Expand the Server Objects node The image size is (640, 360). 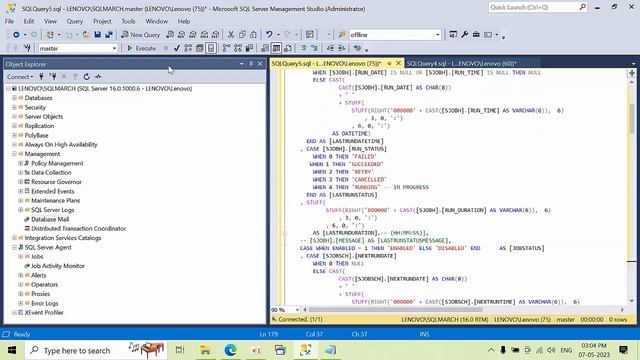[x=14, y=117]
